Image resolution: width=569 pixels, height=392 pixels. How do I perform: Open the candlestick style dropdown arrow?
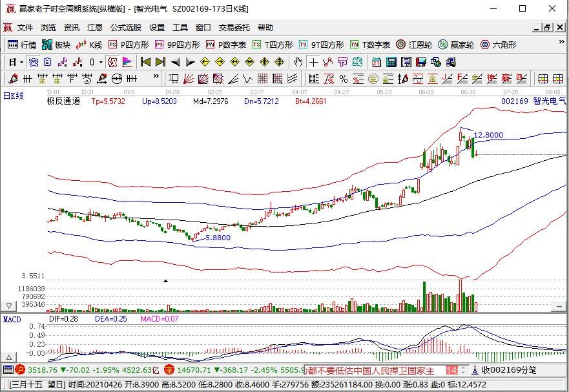click(101, 62)
